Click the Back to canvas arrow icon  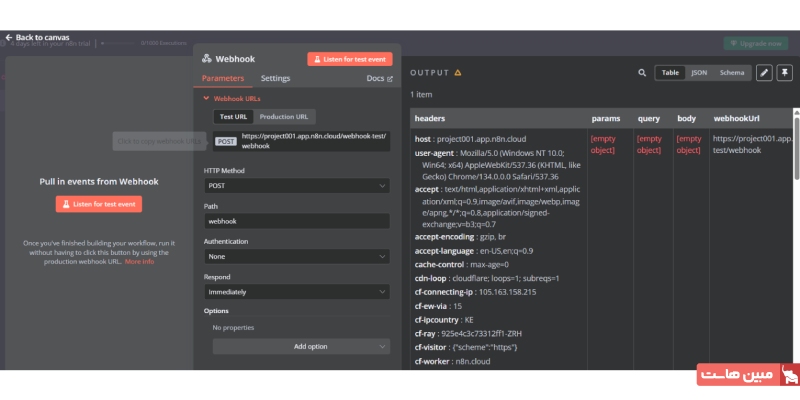pos(9,37)
